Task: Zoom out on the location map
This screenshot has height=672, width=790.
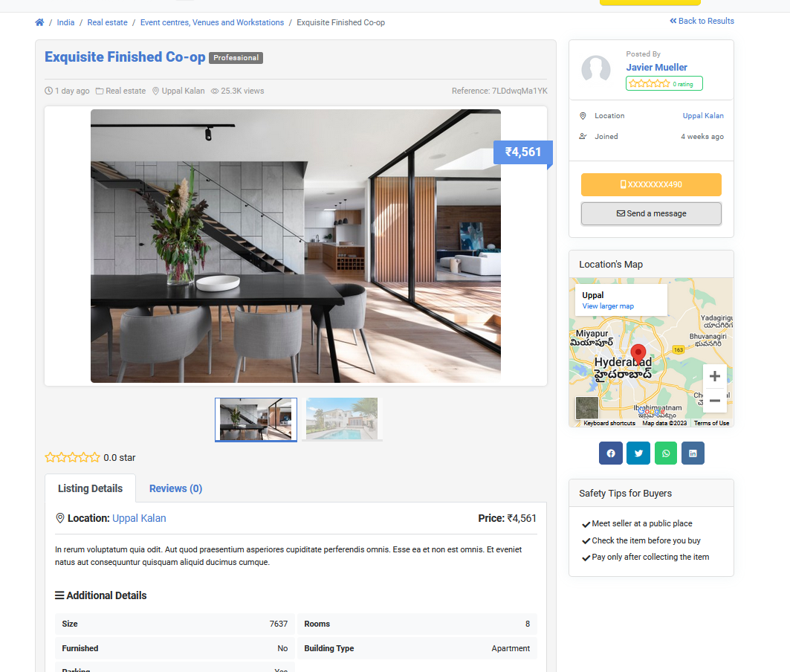Action: (x=714, y=401)
